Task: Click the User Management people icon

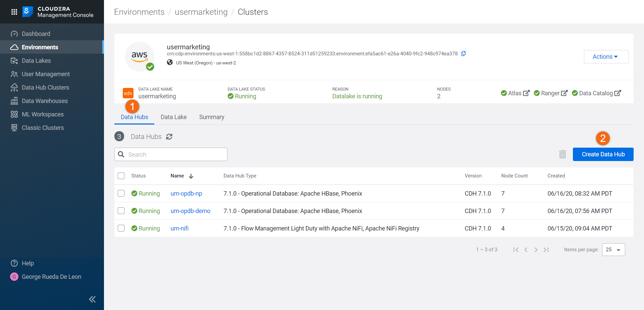Action: [14, 74]
